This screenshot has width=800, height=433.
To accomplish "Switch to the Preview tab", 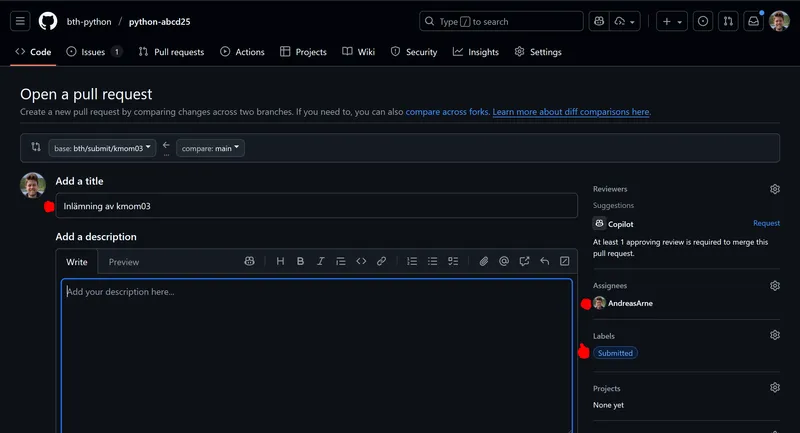I will pyautogui.click(x=124, y=262).
